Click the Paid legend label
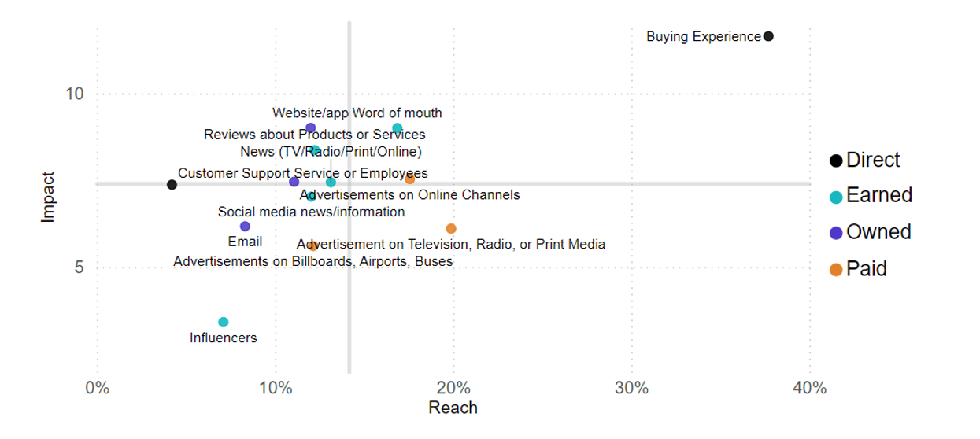 coord(867,269)
